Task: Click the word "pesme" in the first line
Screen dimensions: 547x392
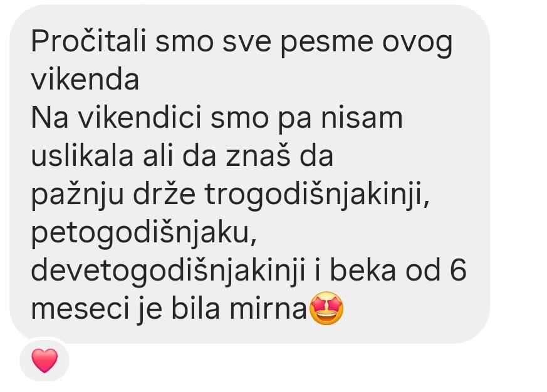Action: pyautogui.click(x=327, y=44)
